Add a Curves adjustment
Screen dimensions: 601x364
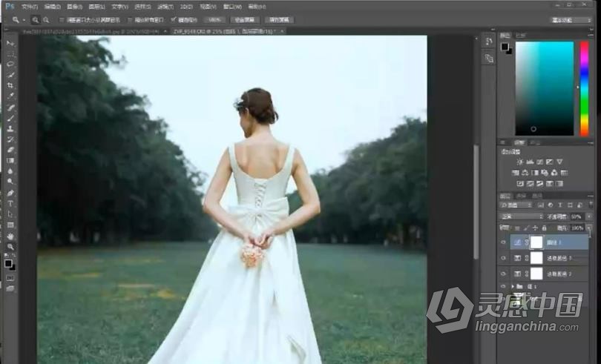click(539, 162)
